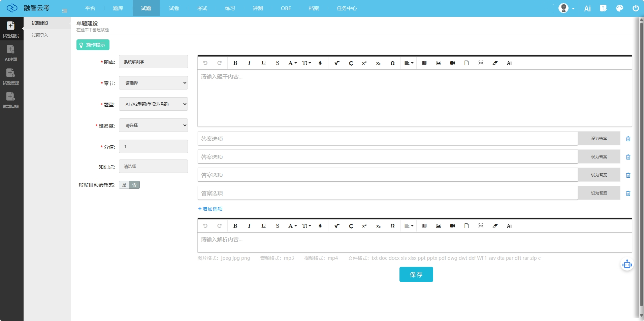Image resolution: width=644 pixels, height=321 pixels.
Task: Open the 章节 dropdown
Action: (x=153, y=83)
